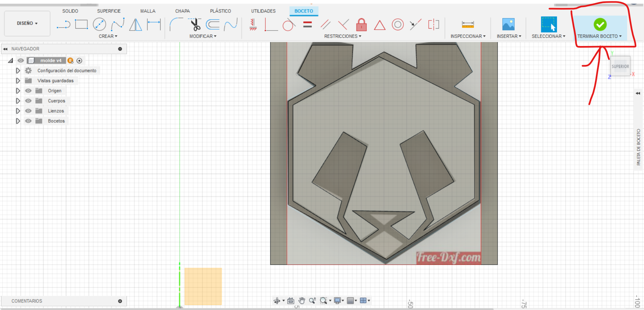The width and height of the screenshot is (644, 310).
Task: Open the Viewports layout menu
Action: [363, 301]
